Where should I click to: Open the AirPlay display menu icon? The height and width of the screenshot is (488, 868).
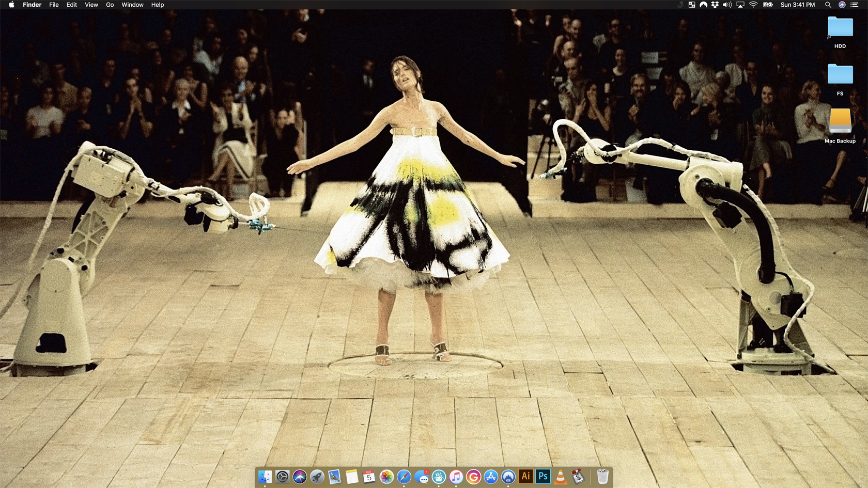coord(740,5)
